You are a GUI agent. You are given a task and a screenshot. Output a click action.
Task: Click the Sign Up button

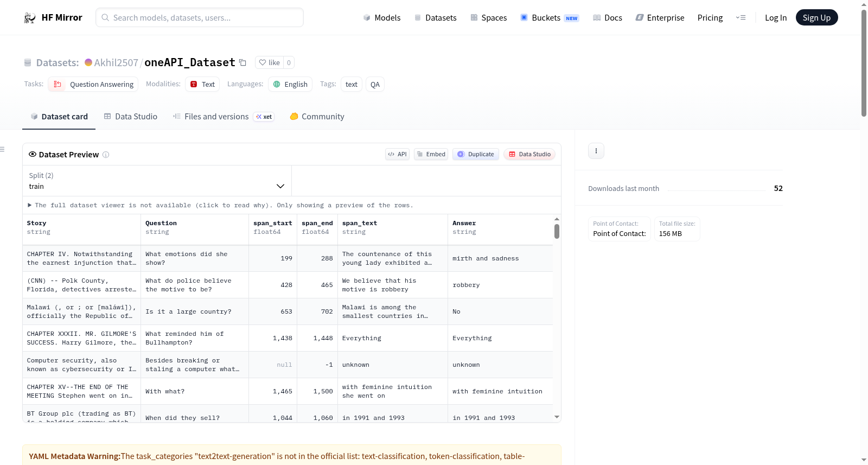coord(817,18)
